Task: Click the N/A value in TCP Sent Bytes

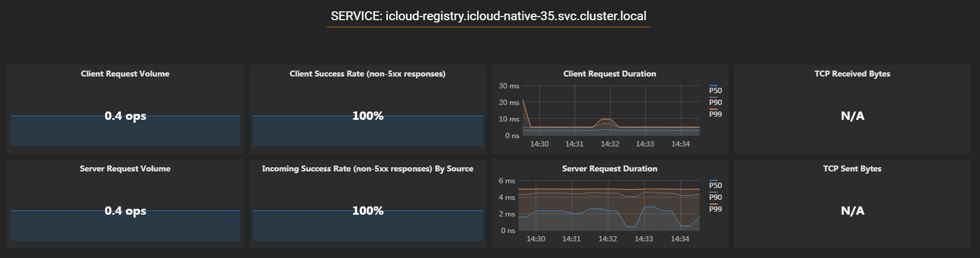Action: tap(852, 211)
